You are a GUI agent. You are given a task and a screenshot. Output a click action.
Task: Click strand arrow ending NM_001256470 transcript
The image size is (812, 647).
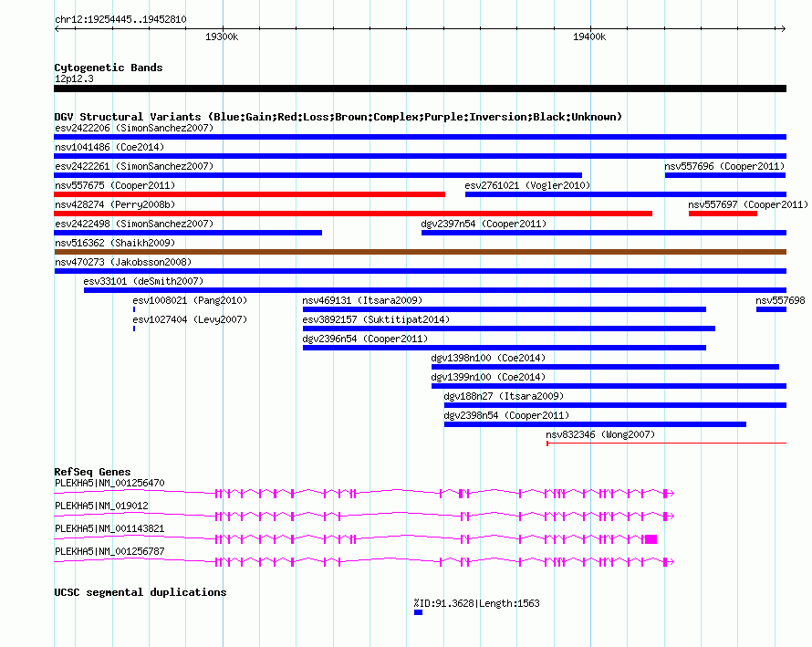point(671,494)
